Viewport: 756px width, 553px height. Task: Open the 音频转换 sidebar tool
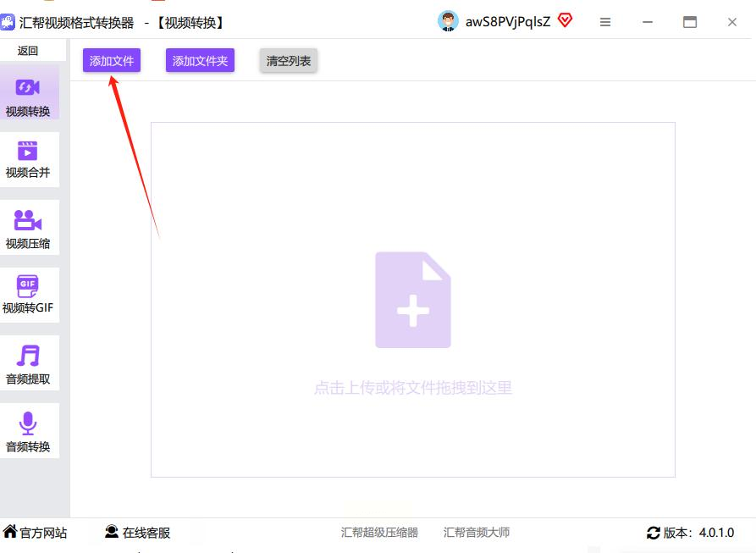pyautogui.click(x=28, y=430)
